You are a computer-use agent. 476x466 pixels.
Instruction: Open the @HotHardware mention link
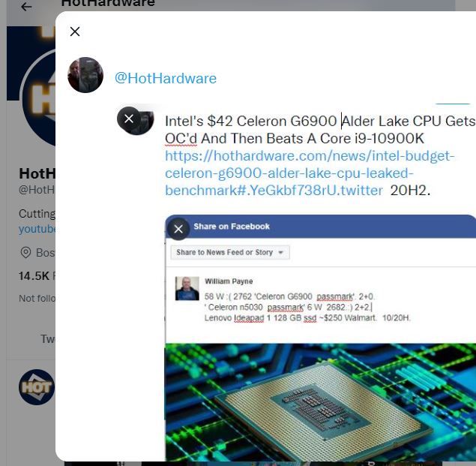[x=166, y=78]
